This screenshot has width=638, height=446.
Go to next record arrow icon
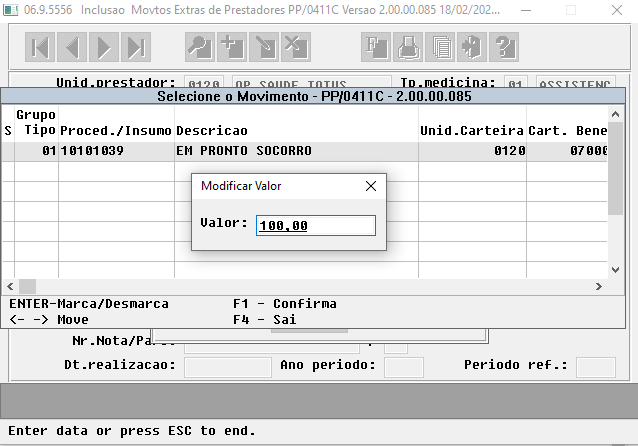click(104, 47)
